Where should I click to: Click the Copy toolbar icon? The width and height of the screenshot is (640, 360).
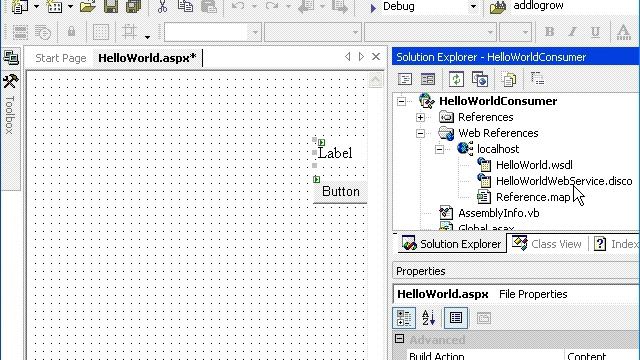(x=185, y=7)
